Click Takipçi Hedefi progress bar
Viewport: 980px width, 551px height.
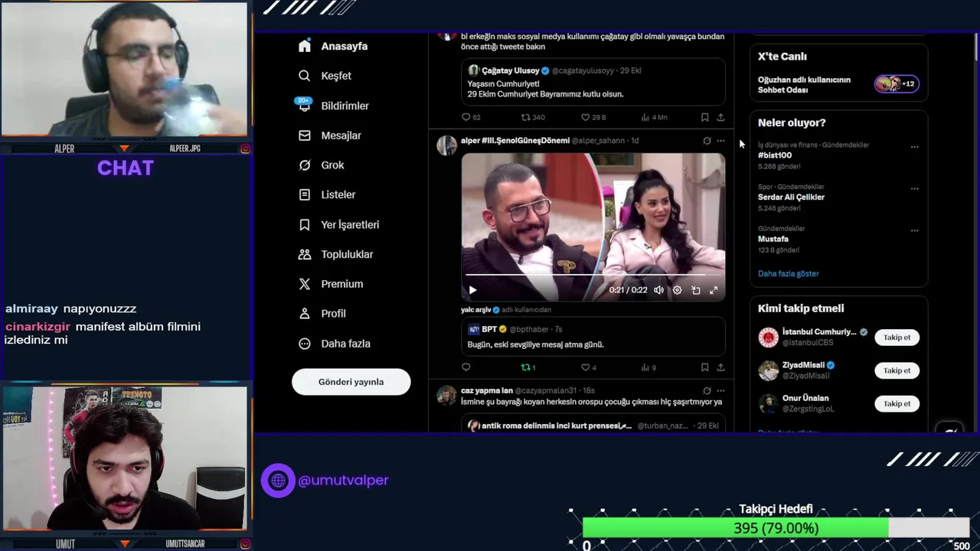coord(776,528)
